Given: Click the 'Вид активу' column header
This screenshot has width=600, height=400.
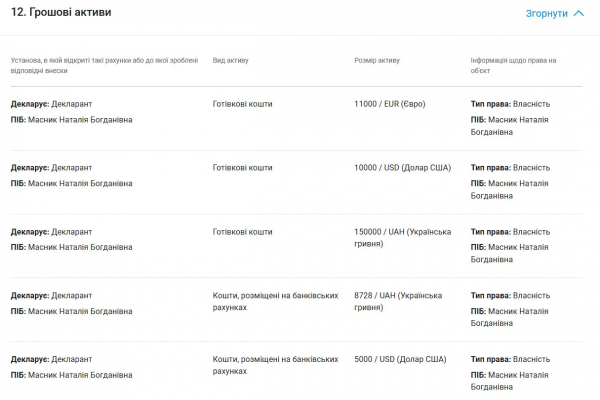Looking at the screenshot, I should (x=230, y=60).
